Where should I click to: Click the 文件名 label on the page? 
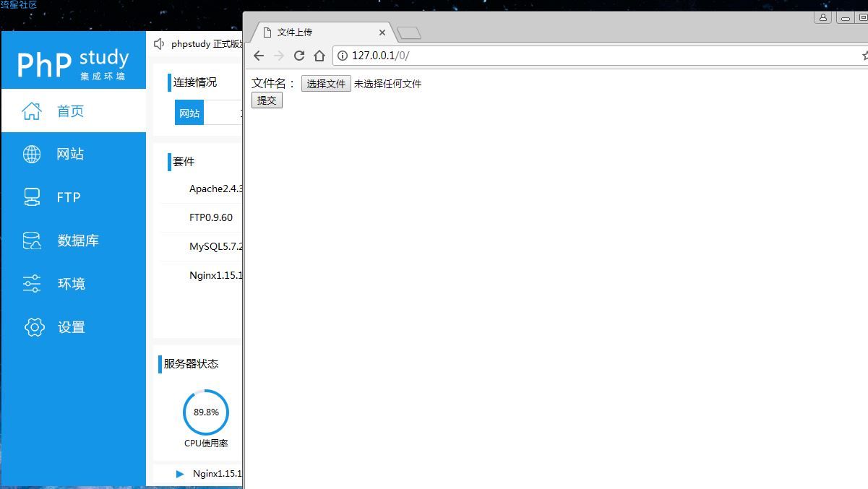coord(273,84)
